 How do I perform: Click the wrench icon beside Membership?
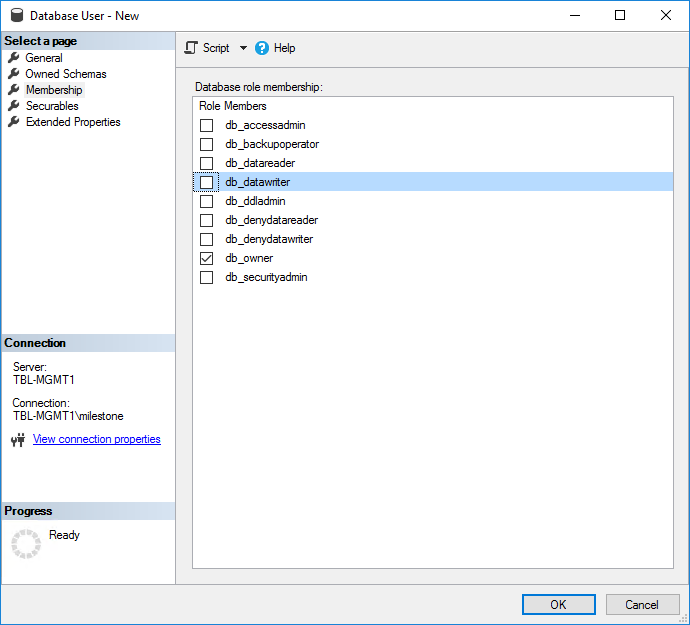point(14,90)
